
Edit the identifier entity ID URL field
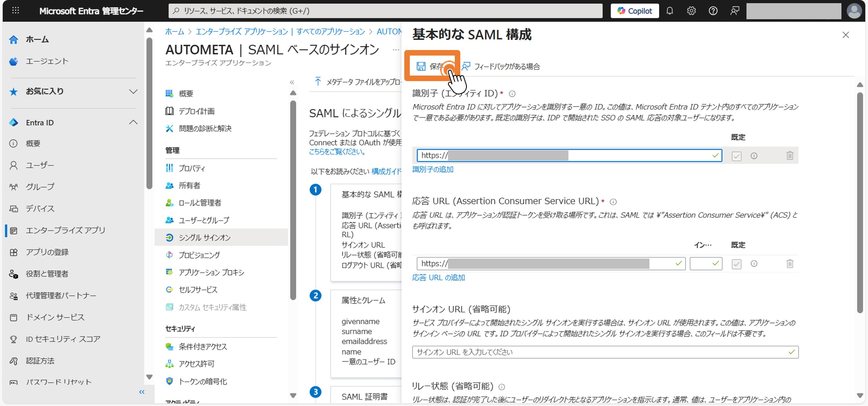click(x=569, y=155)
